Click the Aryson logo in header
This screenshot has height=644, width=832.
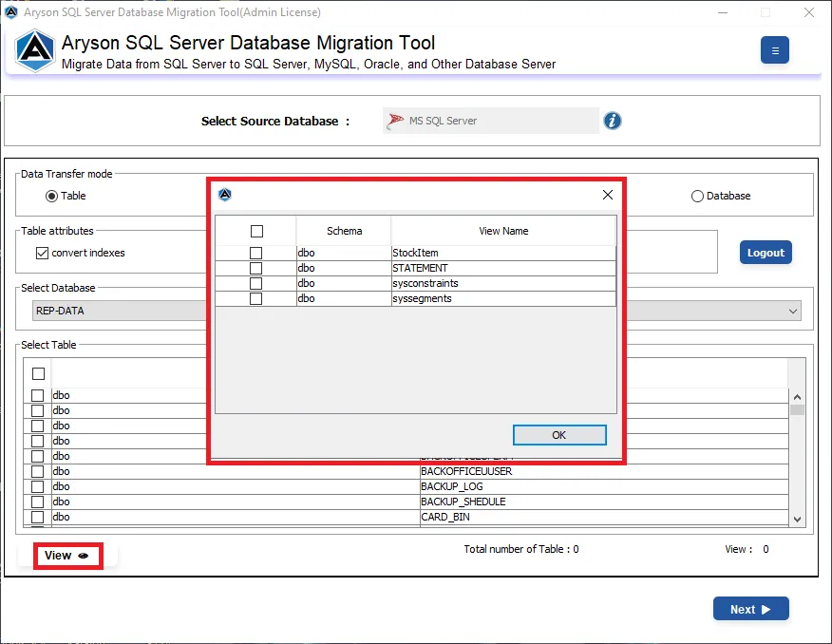35,51
